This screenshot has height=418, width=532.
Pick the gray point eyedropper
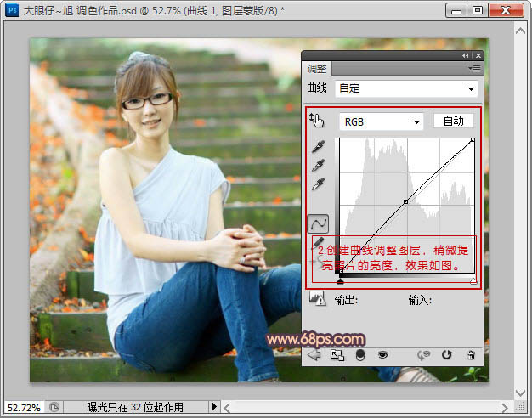[317, 166]
